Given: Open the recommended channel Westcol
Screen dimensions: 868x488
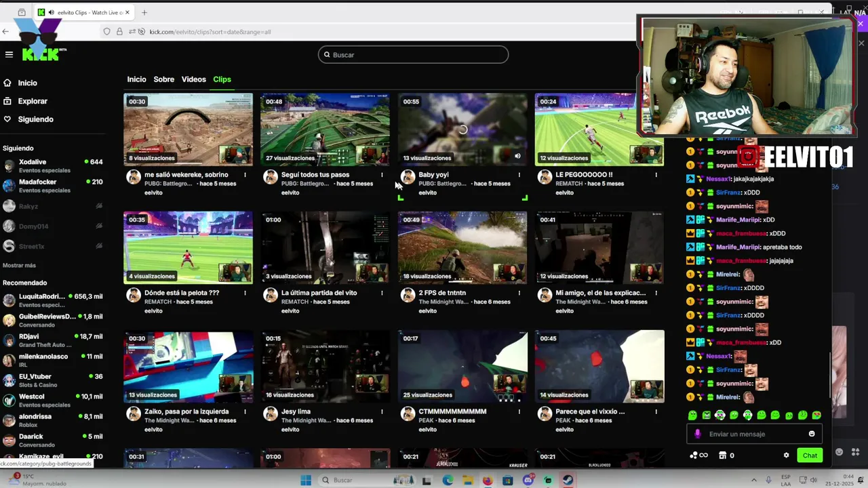Looking at the screenshot, I should coord(53,400).
